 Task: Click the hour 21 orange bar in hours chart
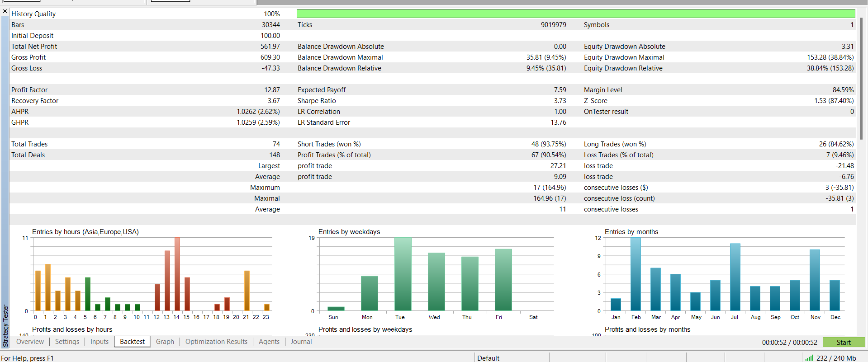click(247, 291)
